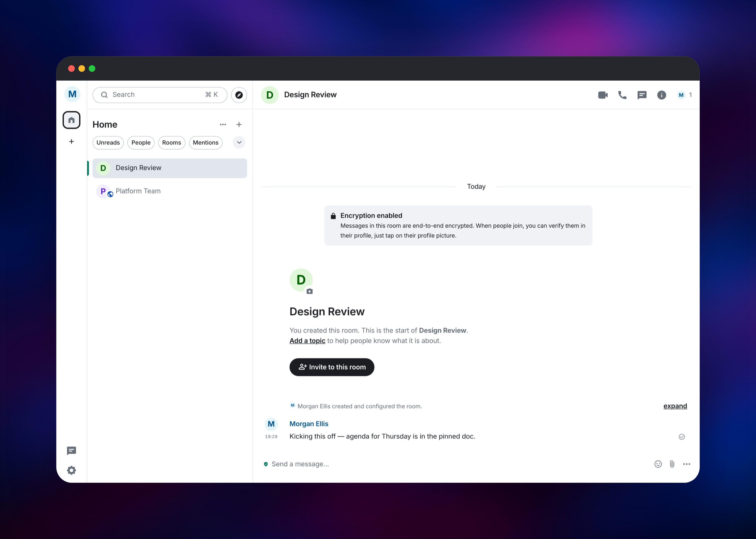Screen dimensions: 756x539
Task: Click the Encryption enabled notice
Action: pyautogui.click(x=458, y=225)
